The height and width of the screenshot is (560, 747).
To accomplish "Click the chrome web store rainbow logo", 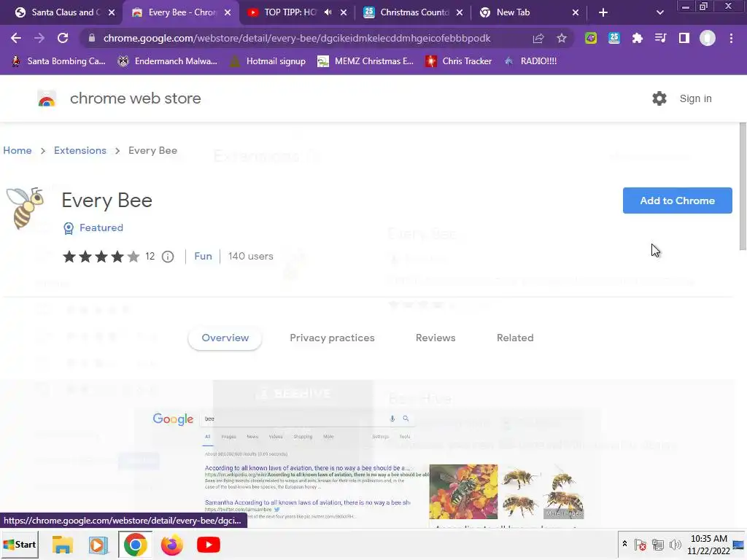I will pos(47,98).
